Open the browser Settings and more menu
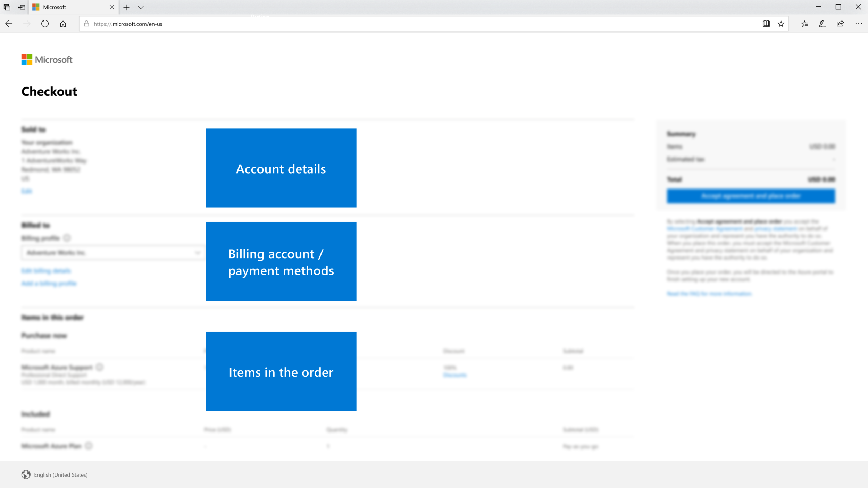Screen dimensions: 868x488 pos(858,24)
